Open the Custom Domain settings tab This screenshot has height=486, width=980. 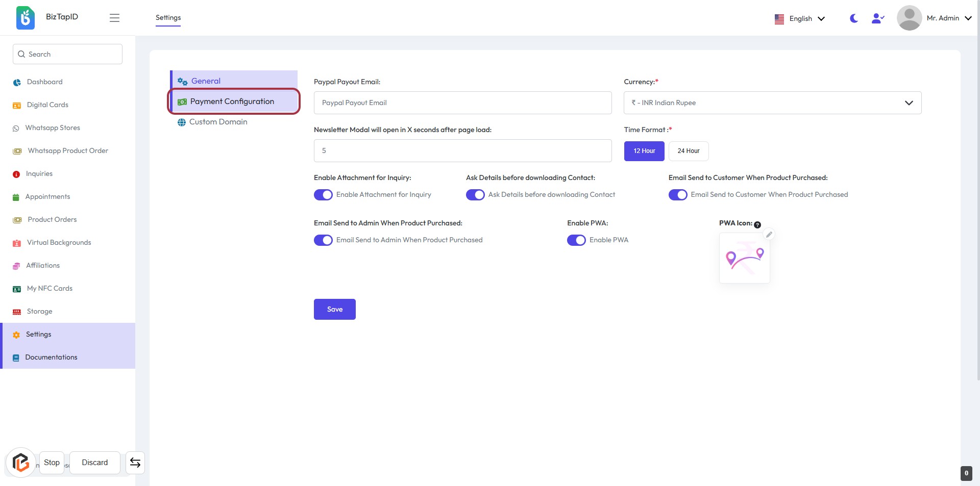tap(218, 122)
